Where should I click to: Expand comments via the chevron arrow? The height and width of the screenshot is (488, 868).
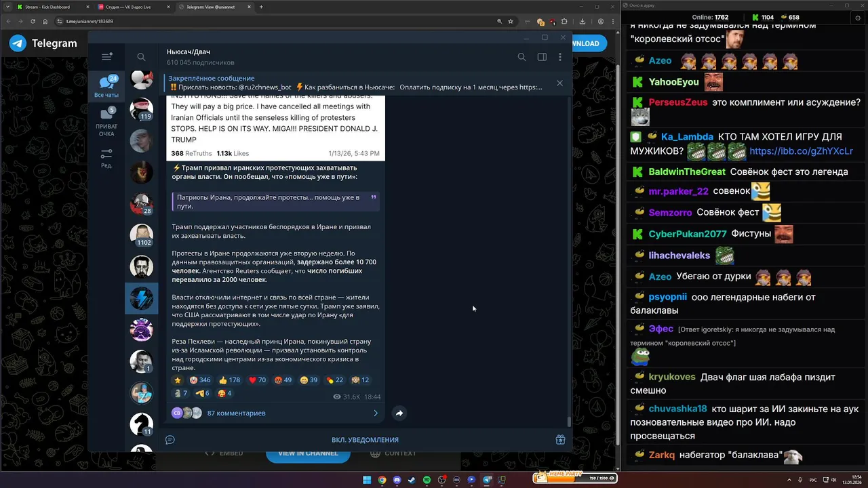[x=376, y=413]
